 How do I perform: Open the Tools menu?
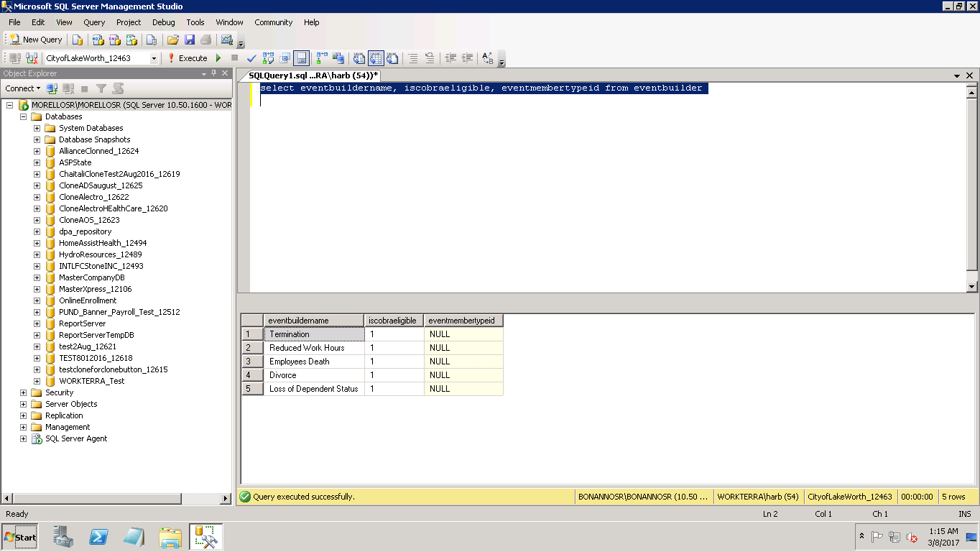[195, 22]
